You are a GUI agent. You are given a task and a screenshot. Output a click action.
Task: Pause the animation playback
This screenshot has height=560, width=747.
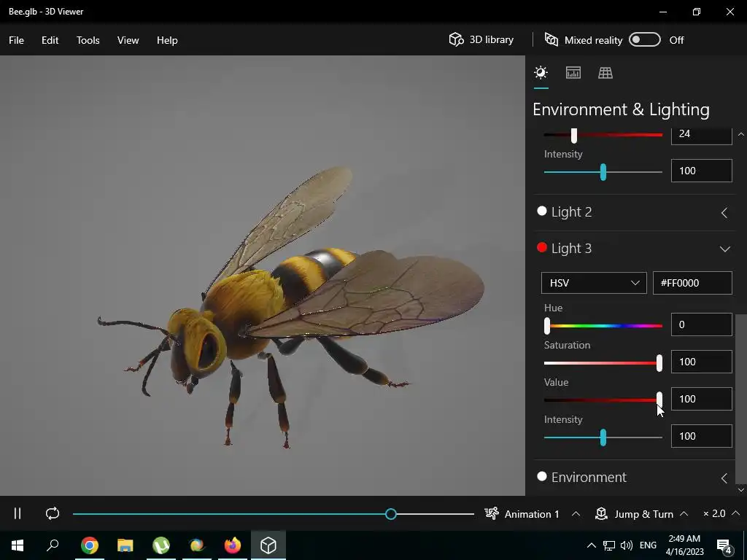18,514
